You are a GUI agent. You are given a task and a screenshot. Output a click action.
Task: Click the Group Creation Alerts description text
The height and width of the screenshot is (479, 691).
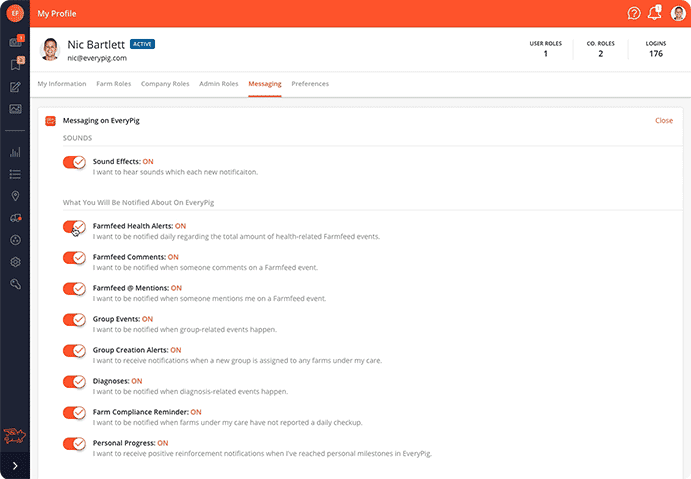click(x=237, y=360)
